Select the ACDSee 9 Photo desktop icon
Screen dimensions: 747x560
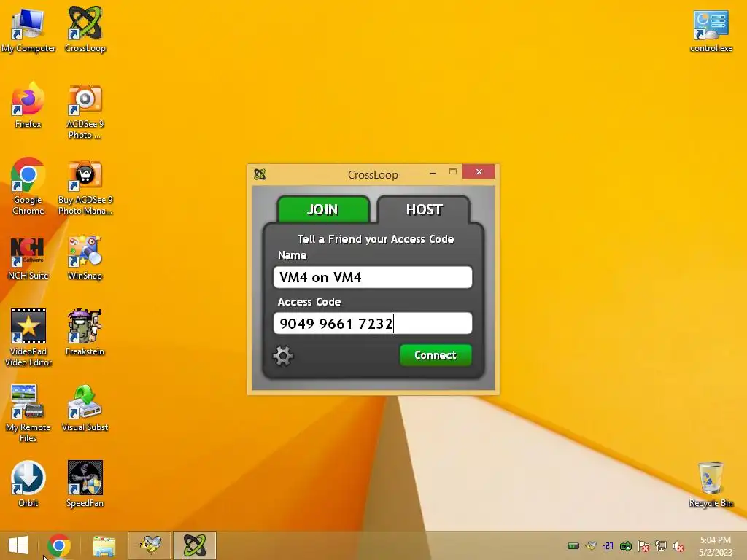coord(85,112)
